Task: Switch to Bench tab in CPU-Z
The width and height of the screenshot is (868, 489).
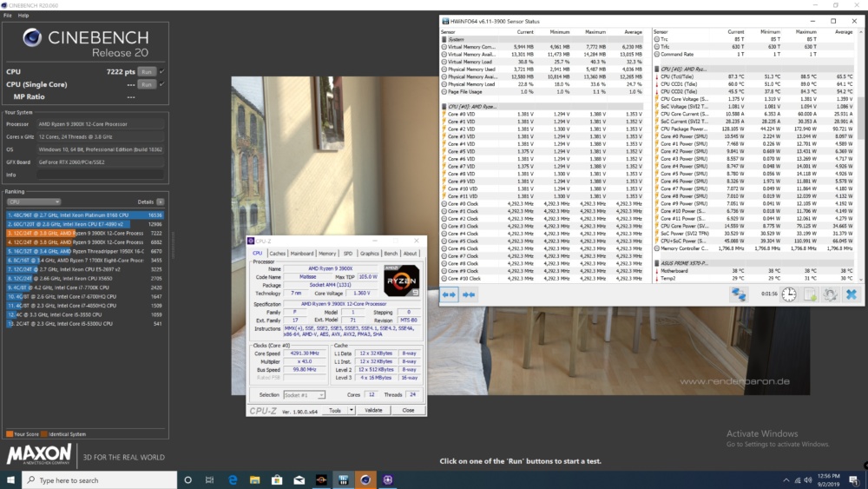Action: pos(391,253)
